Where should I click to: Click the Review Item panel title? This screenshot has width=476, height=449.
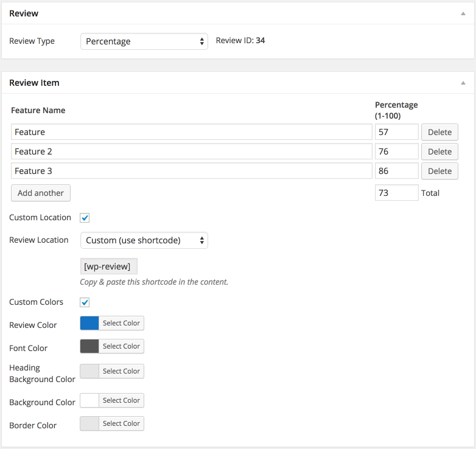34,83
